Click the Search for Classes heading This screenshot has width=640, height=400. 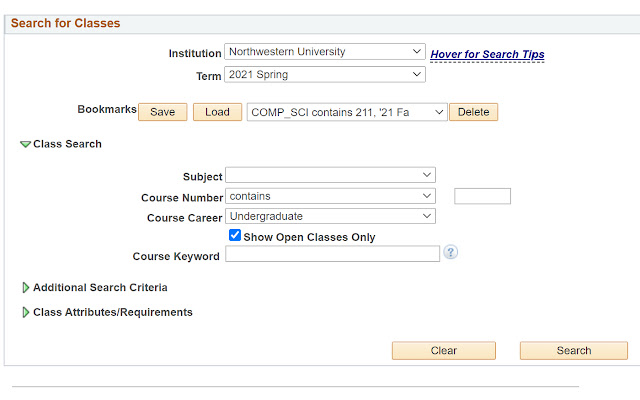pyautogui.click(x=65, y=23)
